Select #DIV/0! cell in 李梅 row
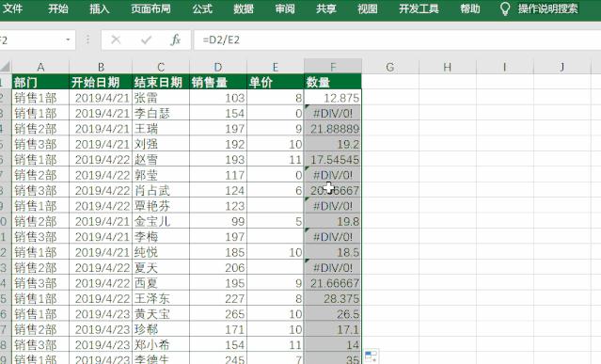This screenshot has width=601, height=364. pyautogui.click(x=333, y=237)
